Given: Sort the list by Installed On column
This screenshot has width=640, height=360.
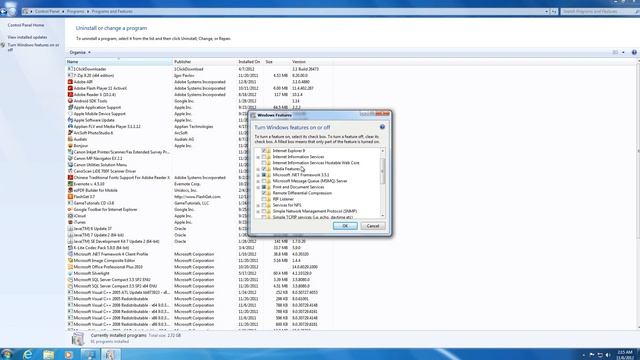Looking at the screenshot, I should pyautogui.click(x=250, y=62).
